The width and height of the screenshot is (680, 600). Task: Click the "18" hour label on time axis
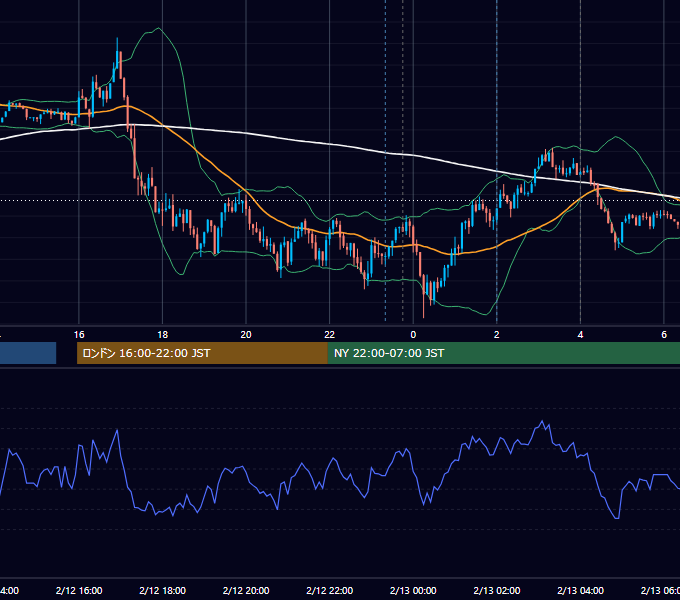[x=163, y=335]
